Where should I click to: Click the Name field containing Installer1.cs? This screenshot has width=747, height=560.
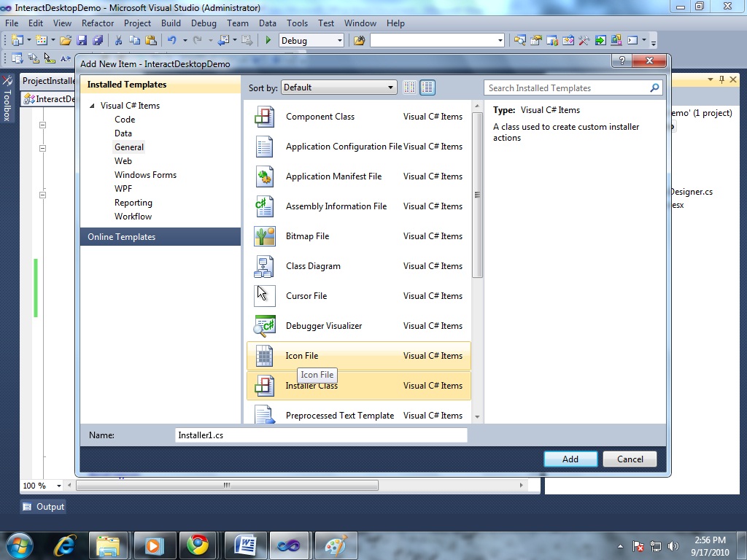[x=321, y=435]
